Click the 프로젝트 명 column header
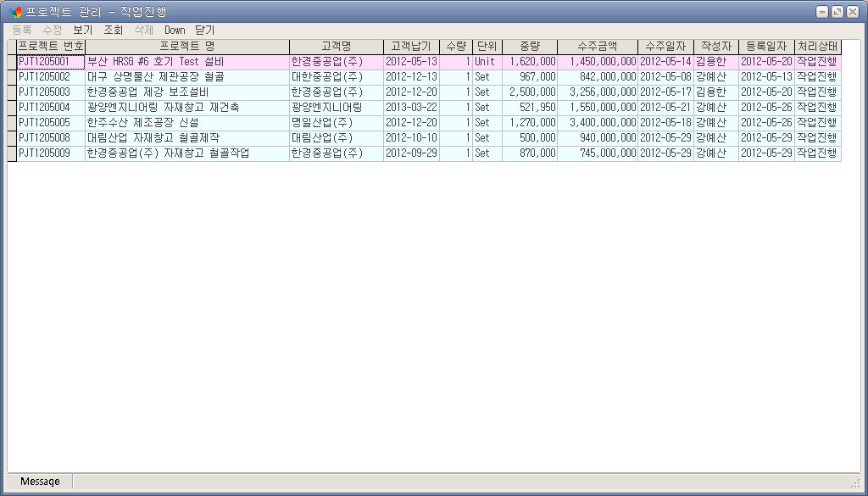868x496 pixels. (187, 47)
